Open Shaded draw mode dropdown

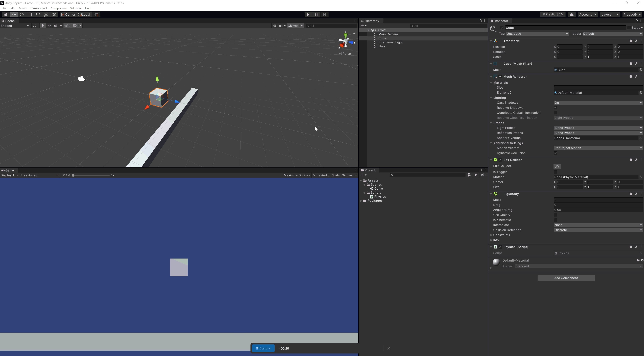pos(15,26)
